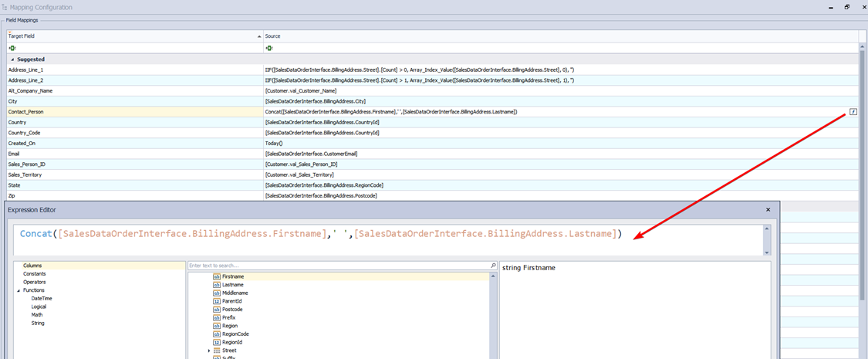
Task: Close the Expression Editor dialog
Action: 768,210
